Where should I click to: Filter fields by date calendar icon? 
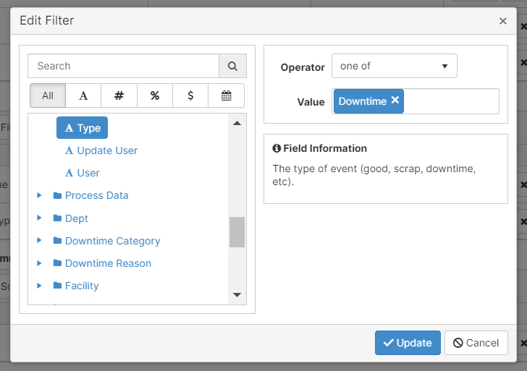(x=226, y=96)
